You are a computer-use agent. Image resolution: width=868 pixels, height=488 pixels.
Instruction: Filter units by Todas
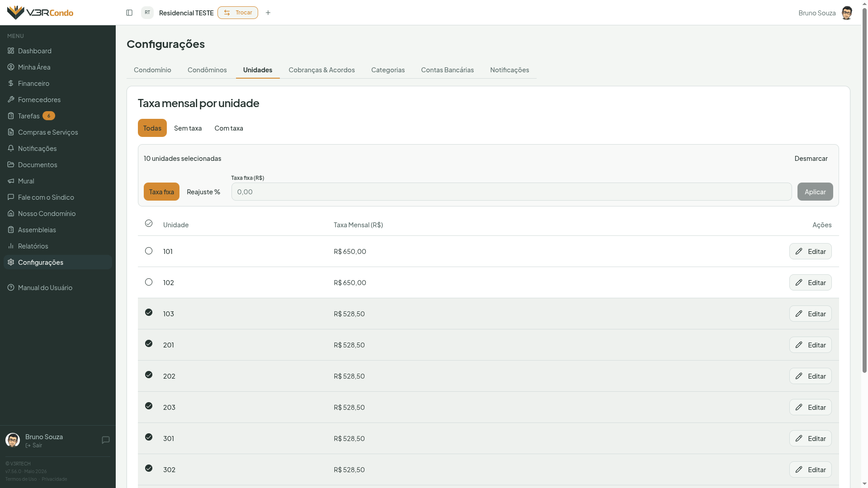pyautogui.click(x=152, y=128)
